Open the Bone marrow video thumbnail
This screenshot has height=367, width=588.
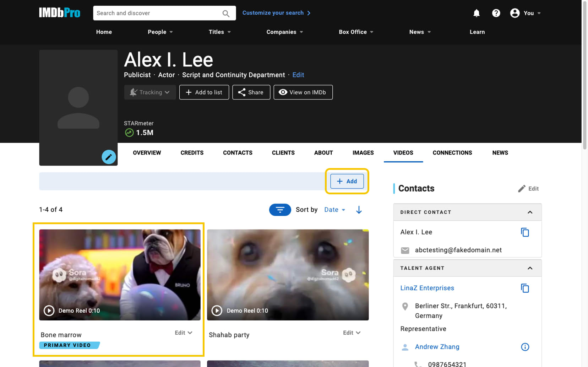[120, 275]
